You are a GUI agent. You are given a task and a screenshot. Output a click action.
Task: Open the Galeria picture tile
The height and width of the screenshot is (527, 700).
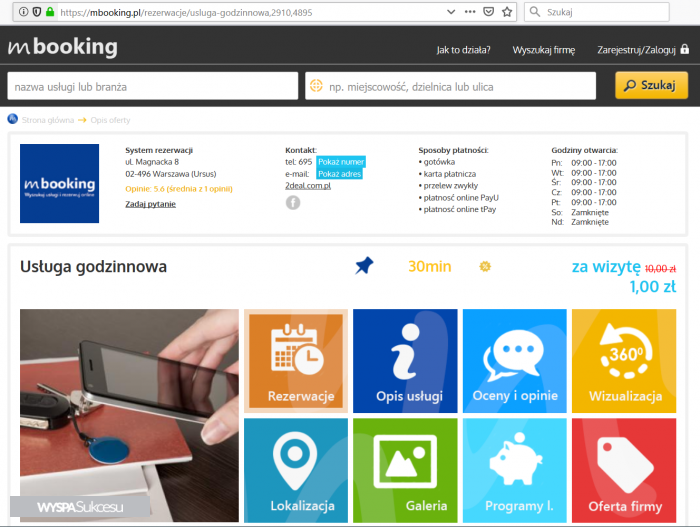click(x=405, y=470)
